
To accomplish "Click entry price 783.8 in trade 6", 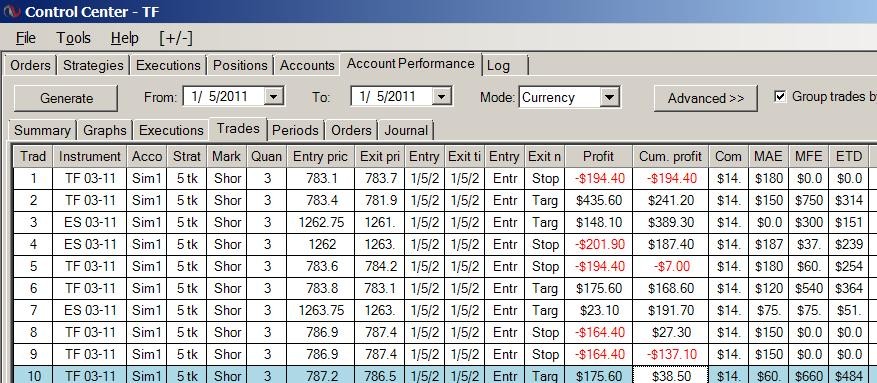I will point(320,288).
